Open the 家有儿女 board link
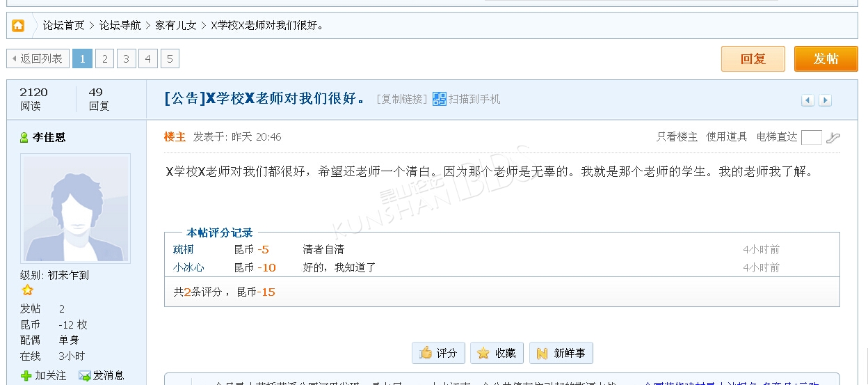 tap(175, 26)
